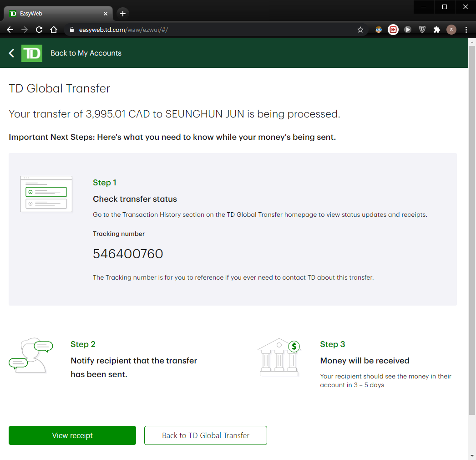
Task: Click the browser back arrow
Action: 10,30
